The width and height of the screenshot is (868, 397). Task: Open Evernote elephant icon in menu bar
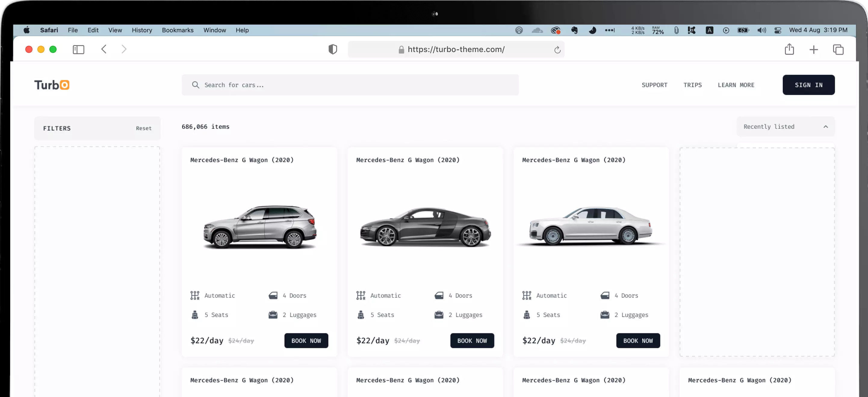coord(574,30)
